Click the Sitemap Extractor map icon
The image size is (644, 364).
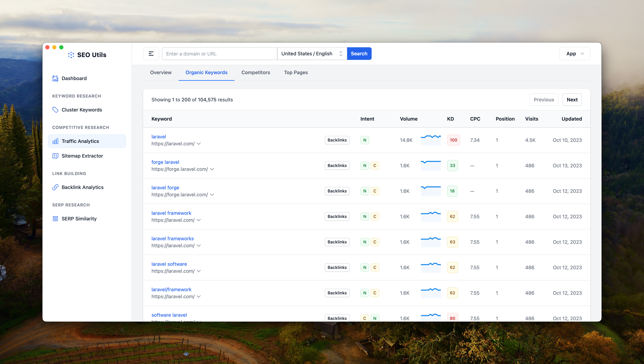pyautogui.click(x=55, y=156)
